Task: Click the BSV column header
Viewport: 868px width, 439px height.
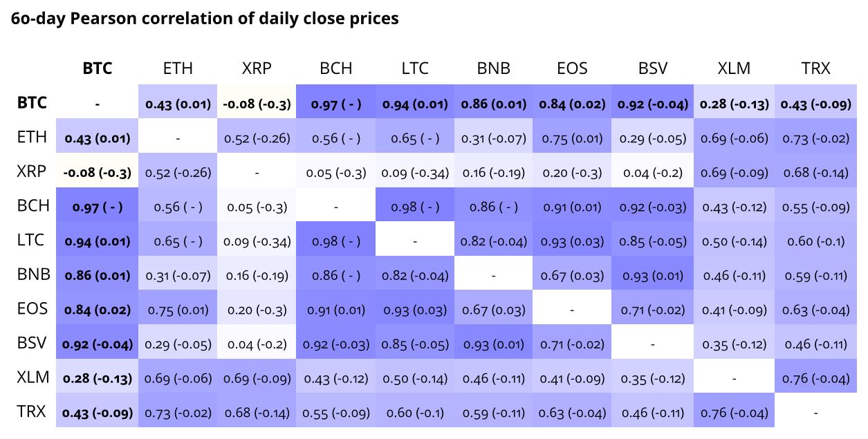Action: coord(652,68)
